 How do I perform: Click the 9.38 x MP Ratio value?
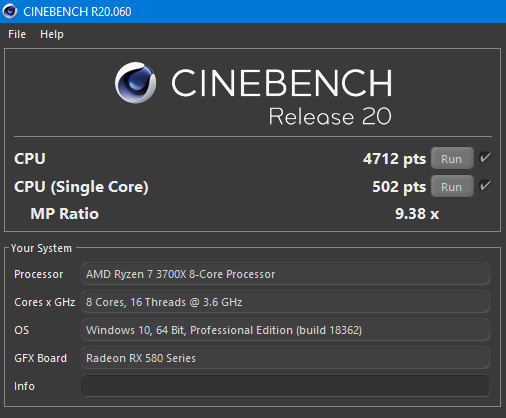pyautogui.click(x=417, y=214)
